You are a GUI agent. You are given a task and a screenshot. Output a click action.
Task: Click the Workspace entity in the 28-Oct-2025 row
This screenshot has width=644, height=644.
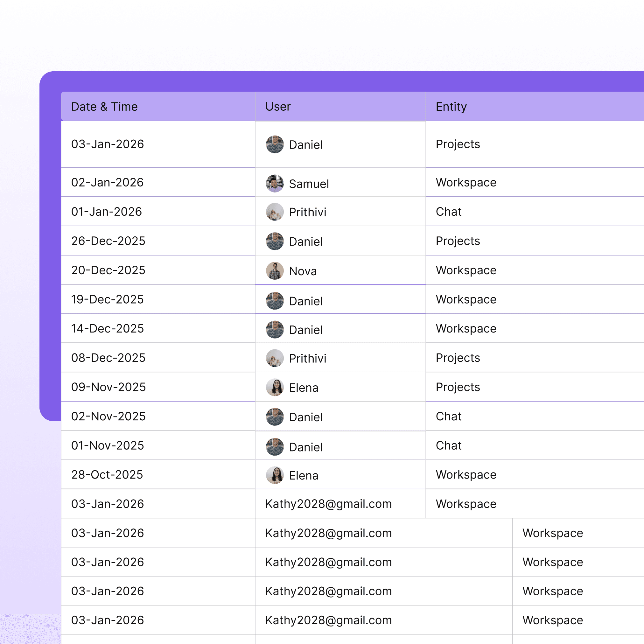466,475
